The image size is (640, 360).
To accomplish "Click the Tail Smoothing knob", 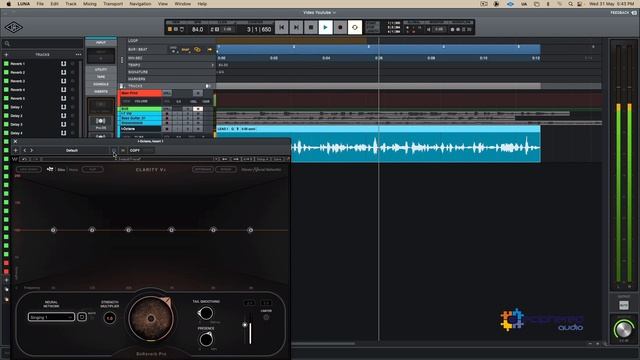I will (206, 313).
